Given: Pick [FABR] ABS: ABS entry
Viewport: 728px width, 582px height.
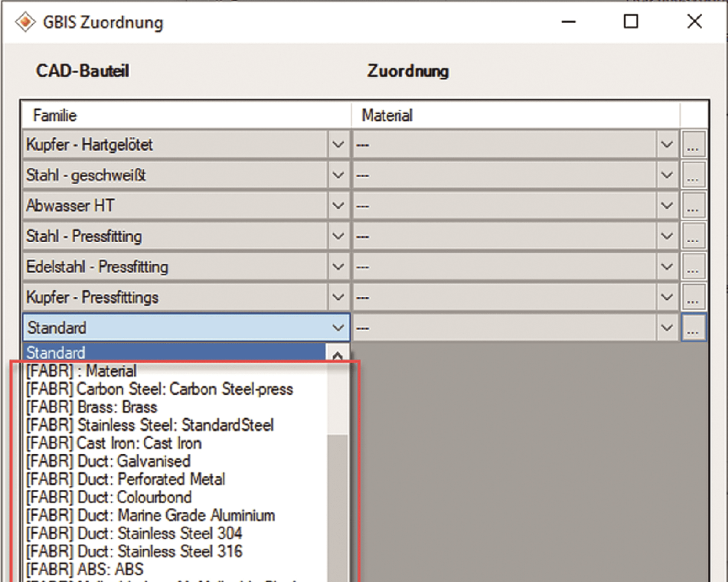Looking at the screenshot, I should click(86, 569).
